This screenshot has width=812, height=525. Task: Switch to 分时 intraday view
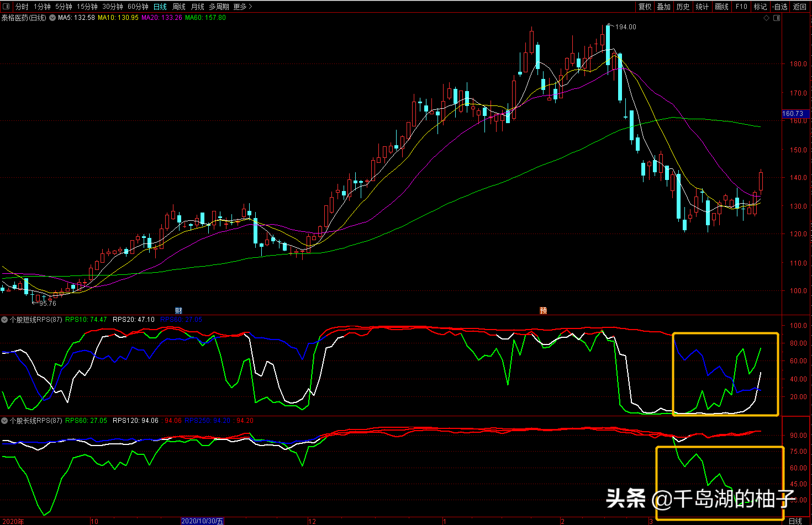point(22,7)
